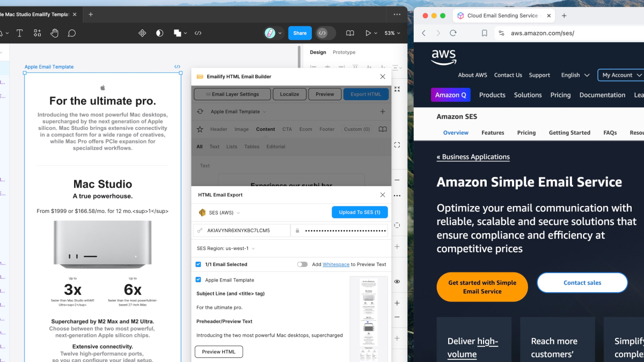Open the Getting Started tab on Amazon SES
The width and height of the screenshot is (644, 362).
569,132
